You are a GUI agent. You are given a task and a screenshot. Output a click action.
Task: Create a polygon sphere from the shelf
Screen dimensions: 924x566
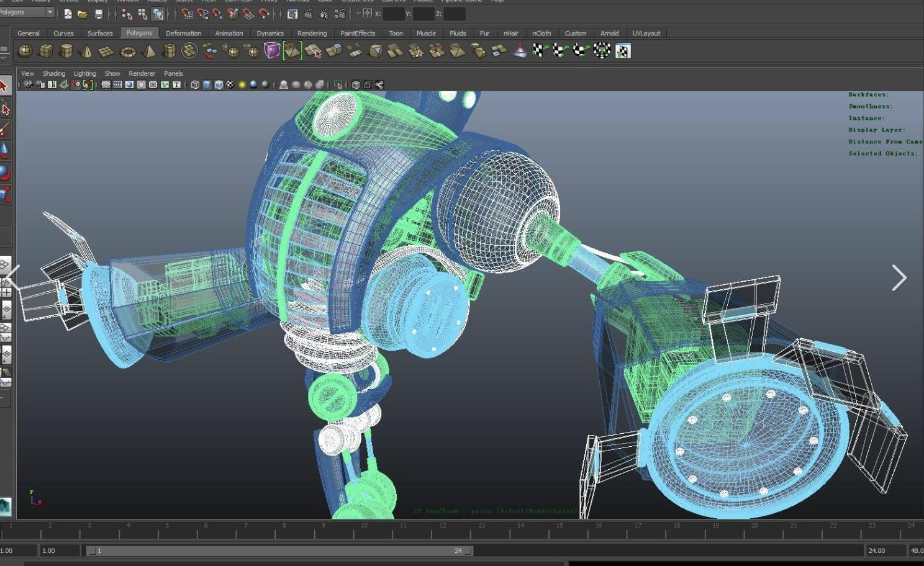click(x=25, y=51)
